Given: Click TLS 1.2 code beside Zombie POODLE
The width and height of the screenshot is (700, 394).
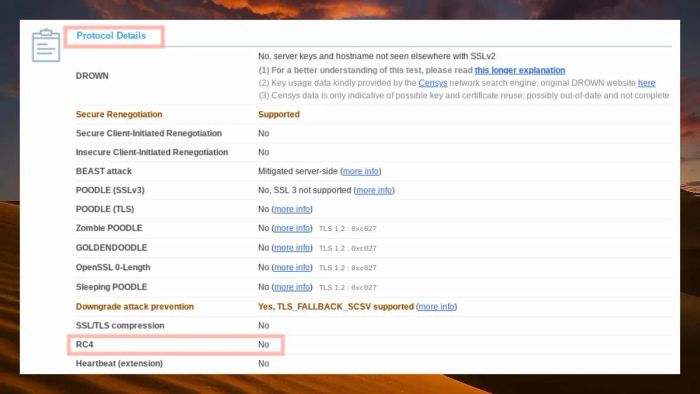Looking at the screenshot, I should 348,228.
